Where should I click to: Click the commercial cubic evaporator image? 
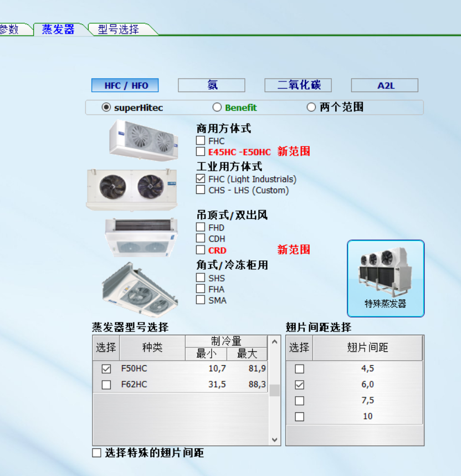(144, 140)
